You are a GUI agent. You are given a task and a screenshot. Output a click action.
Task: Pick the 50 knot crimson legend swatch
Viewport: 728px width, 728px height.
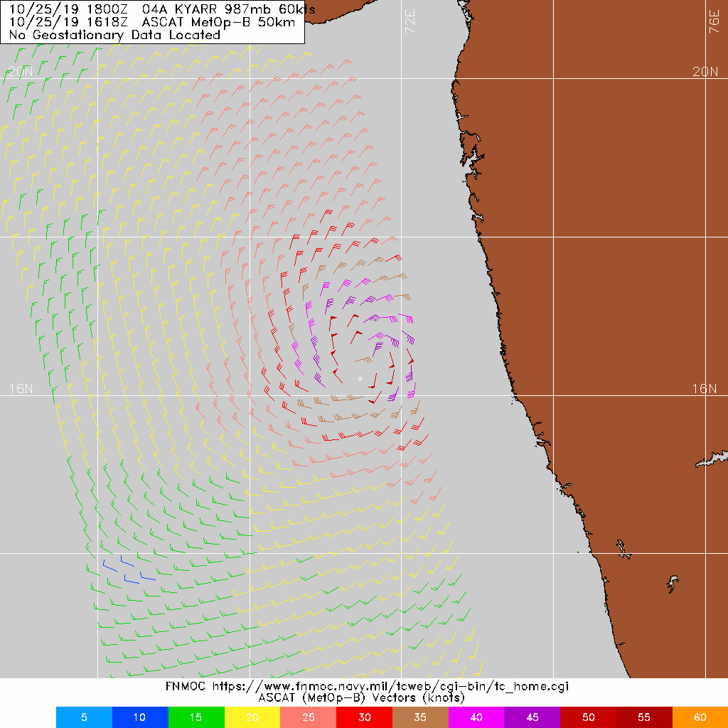click(589, 717)
